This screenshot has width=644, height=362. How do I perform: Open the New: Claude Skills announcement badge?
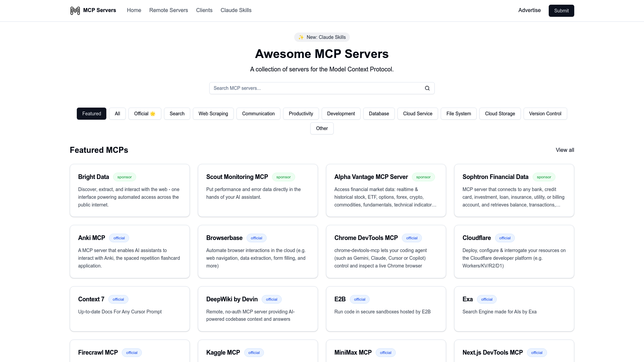322,37
